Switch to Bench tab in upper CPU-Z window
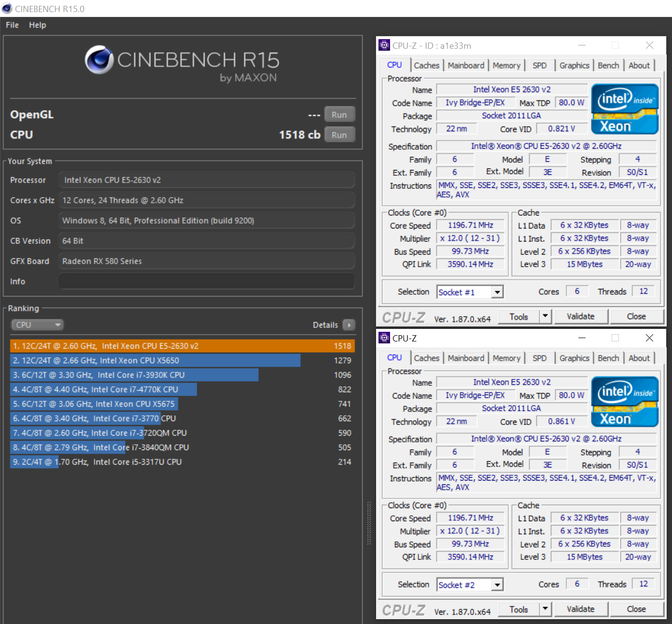 [608, 65]
